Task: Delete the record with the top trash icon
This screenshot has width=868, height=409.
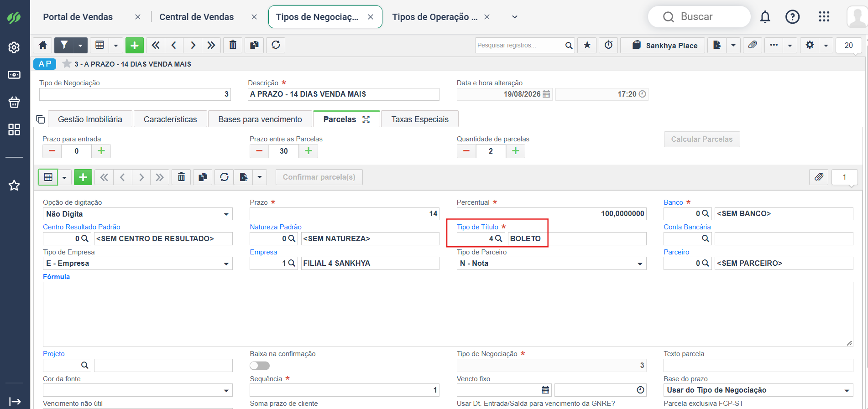Action: pyautogui.click(x=233, y=45)
